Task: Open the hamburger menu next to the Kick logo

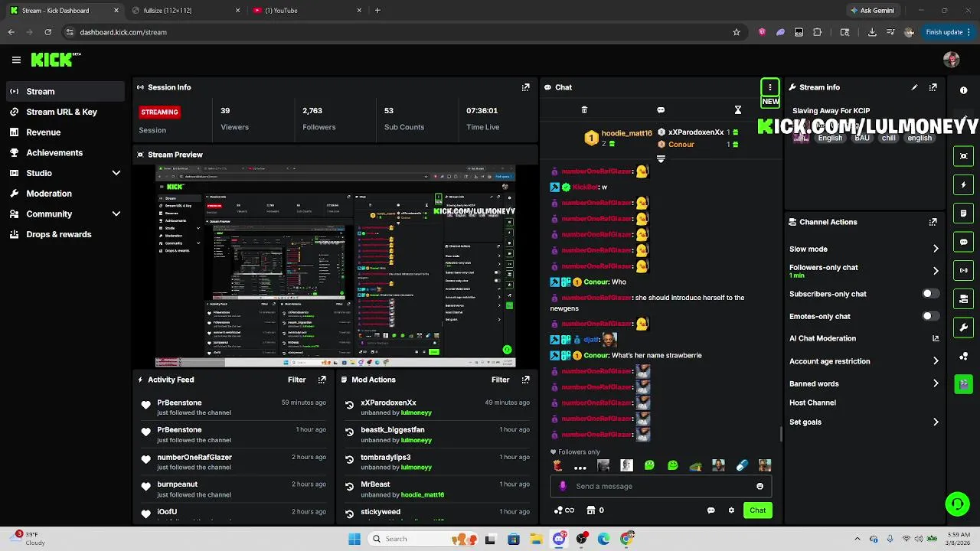Action: 16,60
